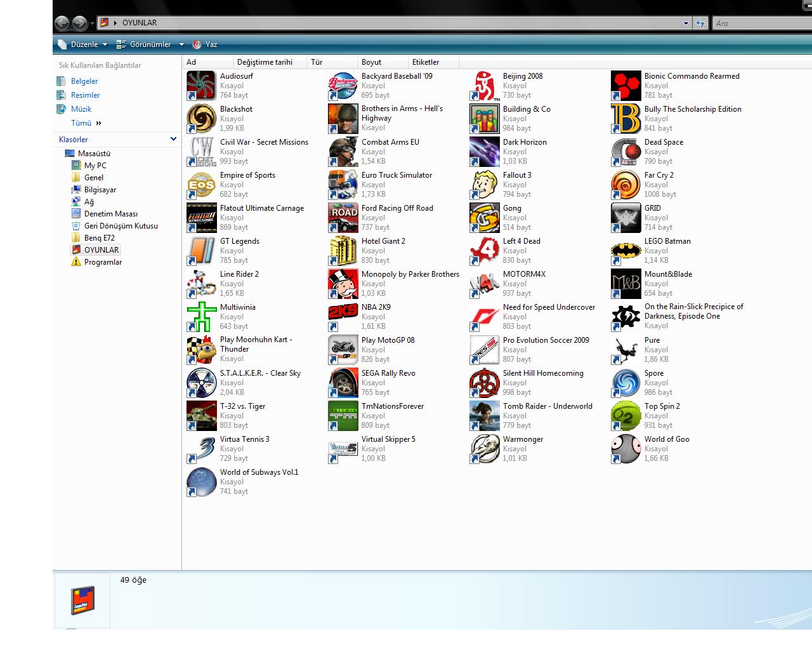Click the recent pages dropdown beside Forward

click(x=92, y=23)
